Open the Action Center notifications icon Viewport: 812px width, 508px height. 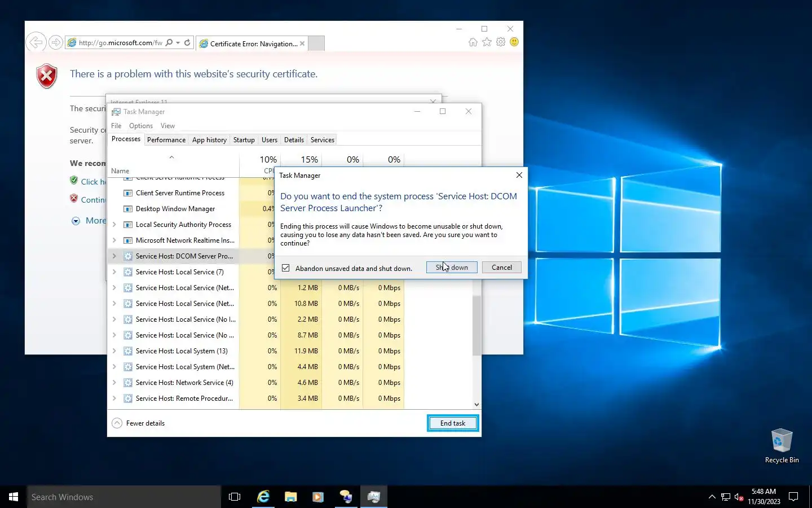(x=793, y=497)
